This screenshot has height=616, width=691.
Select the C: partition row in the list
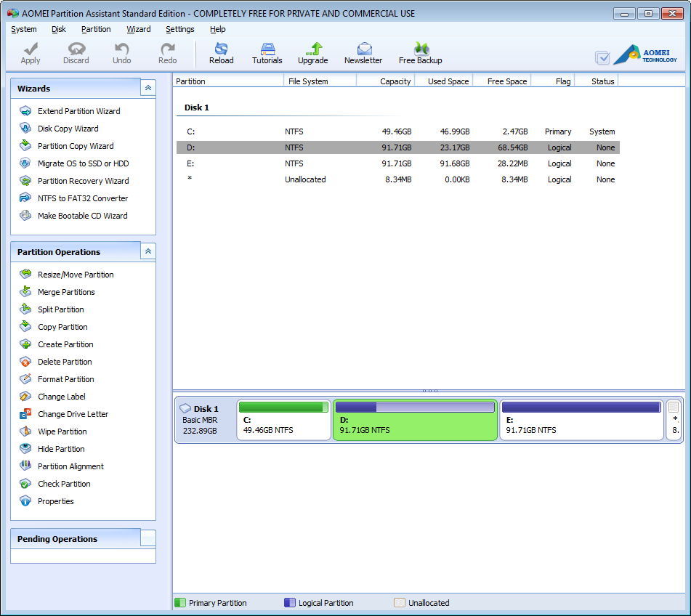(x=398, y=131)
